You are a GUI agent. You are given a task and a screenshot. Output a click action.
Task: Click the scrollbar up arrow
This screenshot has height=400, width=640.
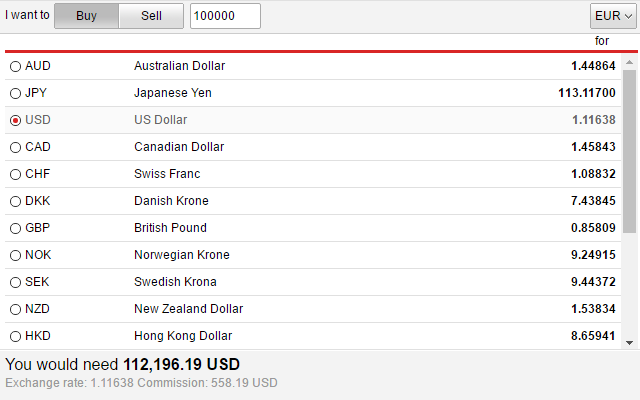[x=629, y=62]
